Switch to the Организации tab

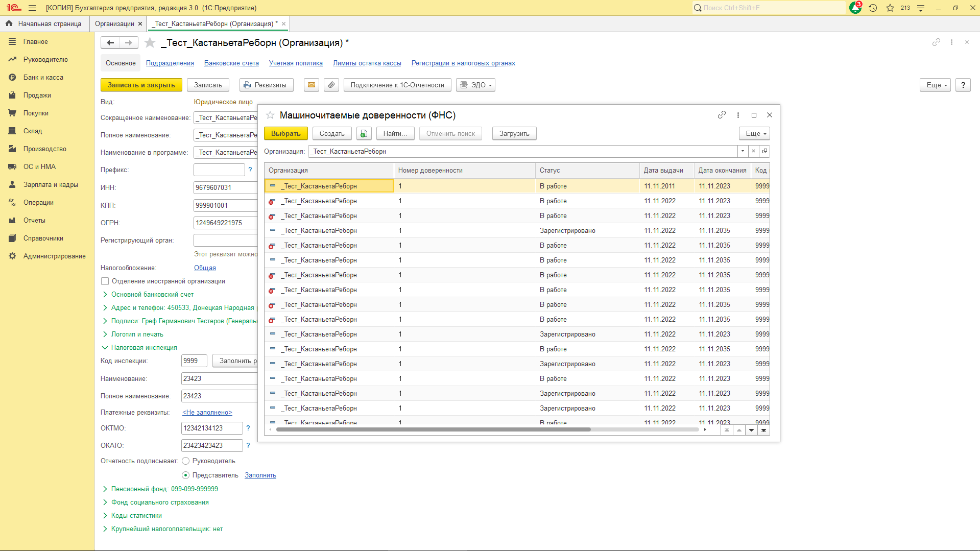pyautogui.click(x=114, y=24)
